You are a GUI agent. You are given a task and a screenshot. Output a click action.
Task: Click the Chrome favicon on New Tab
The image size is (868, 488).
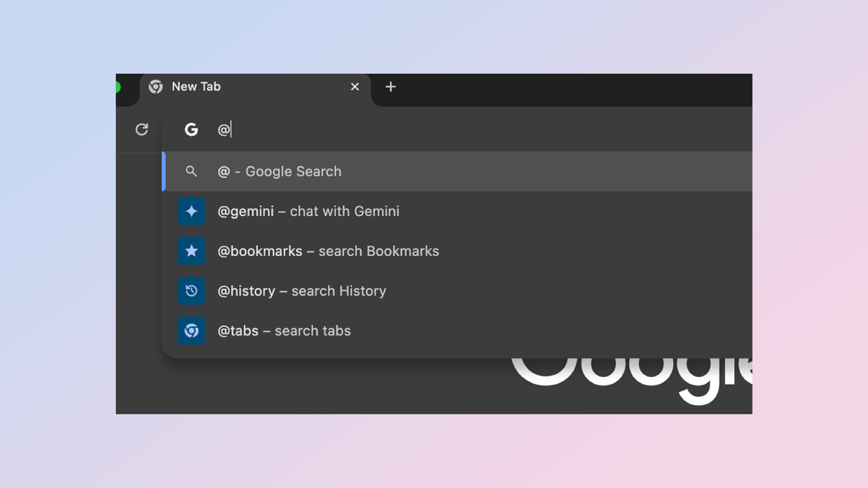click(x=156, y=87)
